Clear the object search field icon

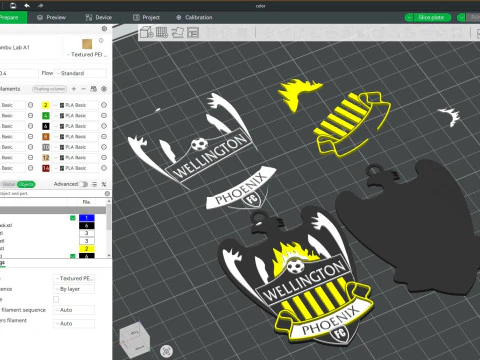107,193
